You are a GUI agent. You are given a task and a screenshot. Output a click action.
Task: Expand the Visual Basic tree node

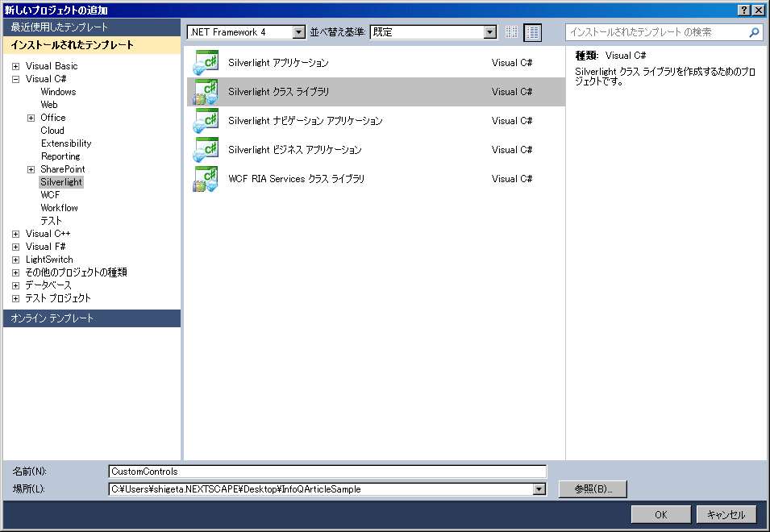15,66
